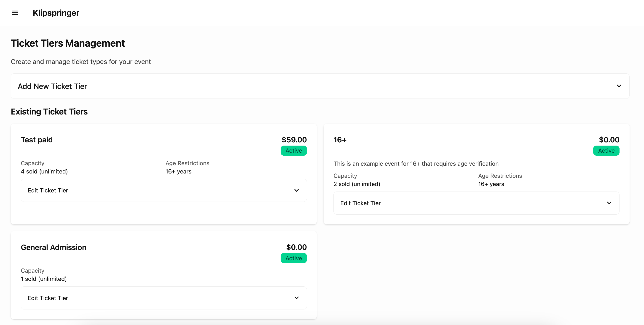Viewport: 644px width, 325px height.
Task: Expand Edit Ticket Tier for Test paid
Action: pos(48,190)
